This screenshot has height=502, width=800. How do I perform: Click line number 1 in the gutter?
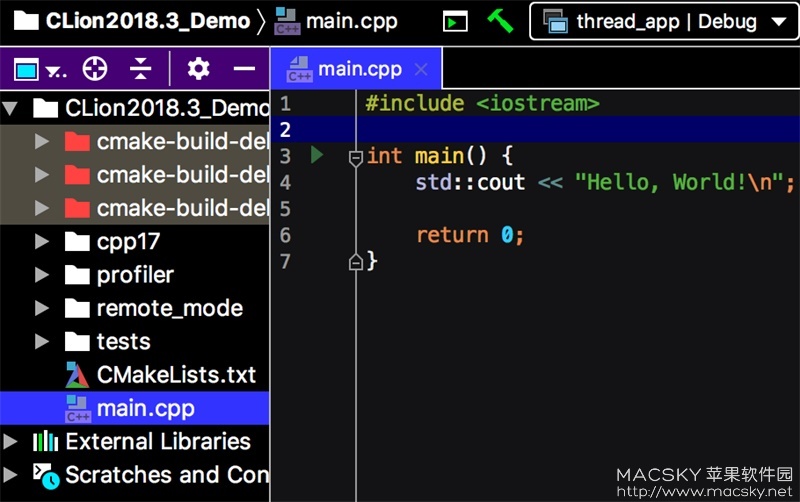pyautogui.click(x=285, y=104)
